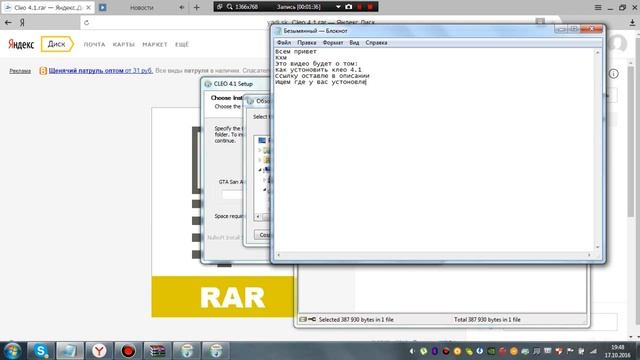Image resolution: width=640 pixels, height=360 pixels.
Task: Click the GTA San Andreas folder input field
Action: click(x=233, y=195)
